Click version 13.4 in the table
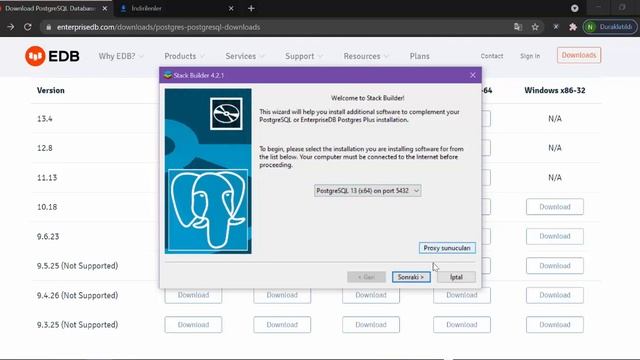 [44, 119]
